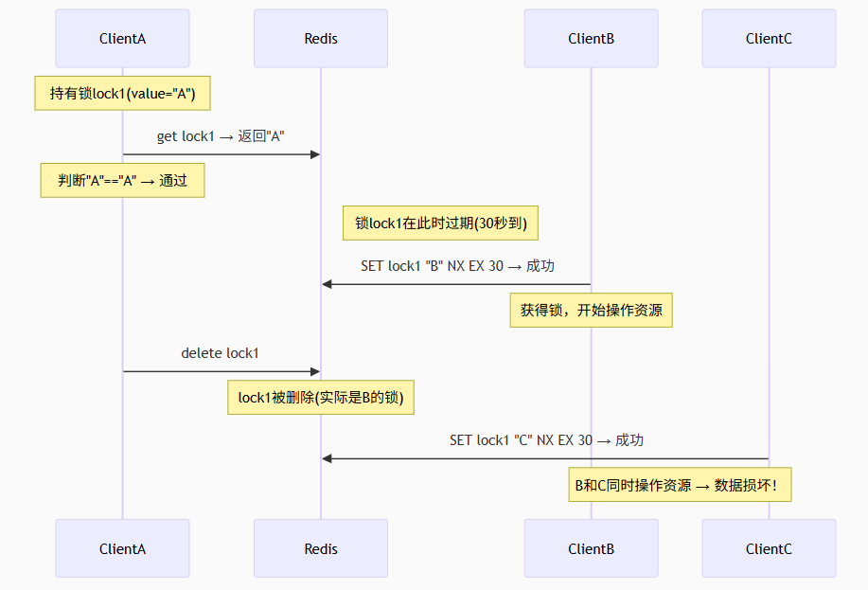
Task: Select the bottom ClientC participant box
Action: pos(769,548)
